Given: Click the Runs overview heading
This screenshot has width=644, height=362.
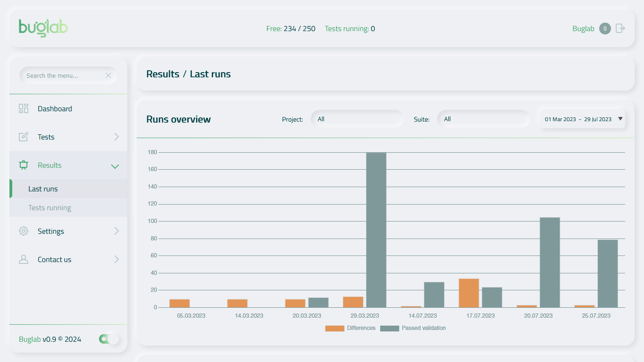Looking at the screenshot, I should click(179, 119).
